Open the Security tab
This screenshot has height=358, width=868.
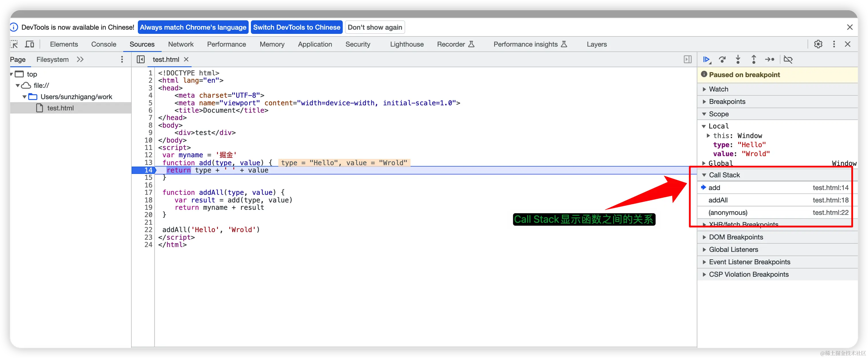pos(358,44)
